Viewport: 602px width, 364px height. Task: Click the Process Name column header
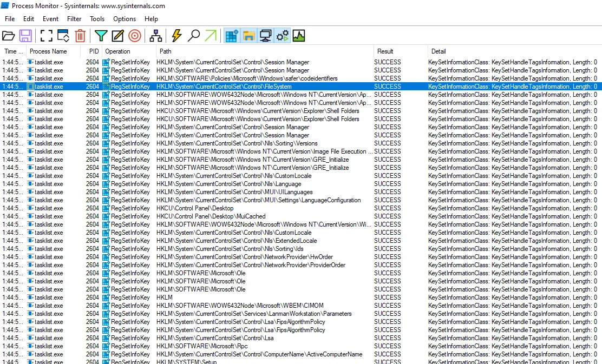click(53, 51)
